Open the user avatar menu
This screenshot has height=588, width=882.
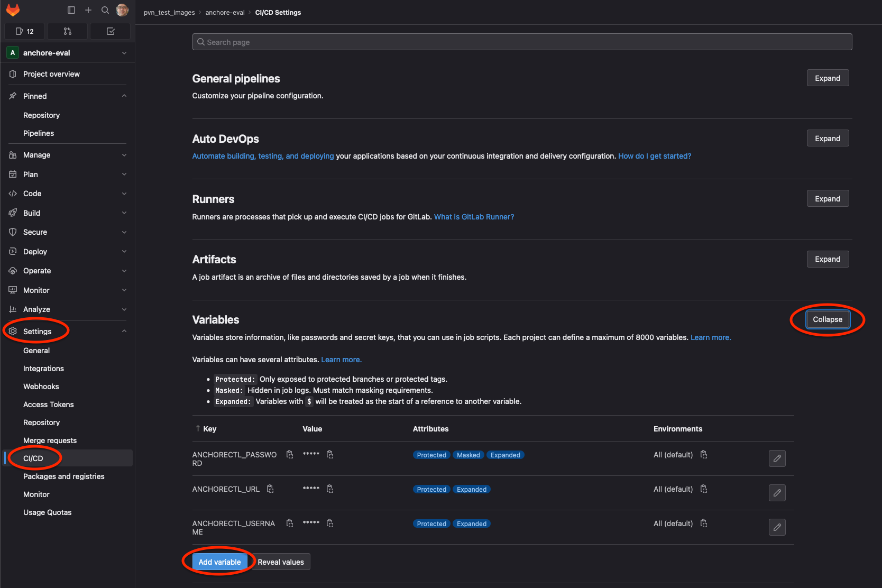(122, 10)
